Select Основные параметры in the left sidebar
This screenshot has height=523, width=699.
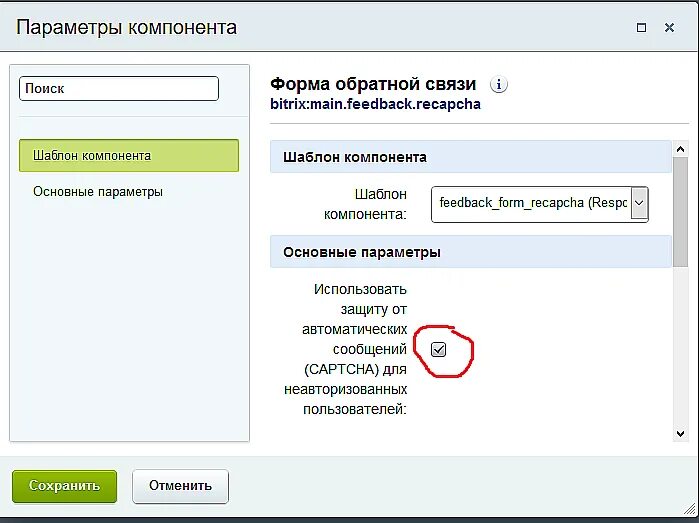coord(98,192)
